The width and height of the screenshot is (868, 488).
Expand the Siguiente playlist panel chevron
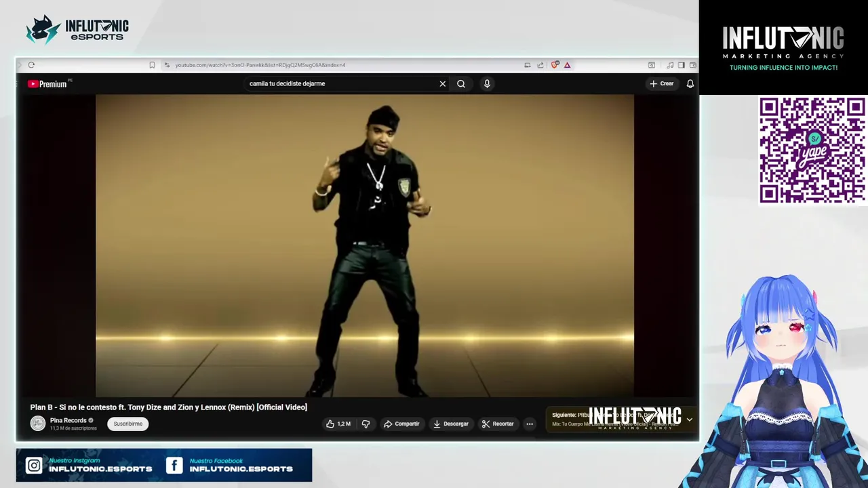(689, 420)
